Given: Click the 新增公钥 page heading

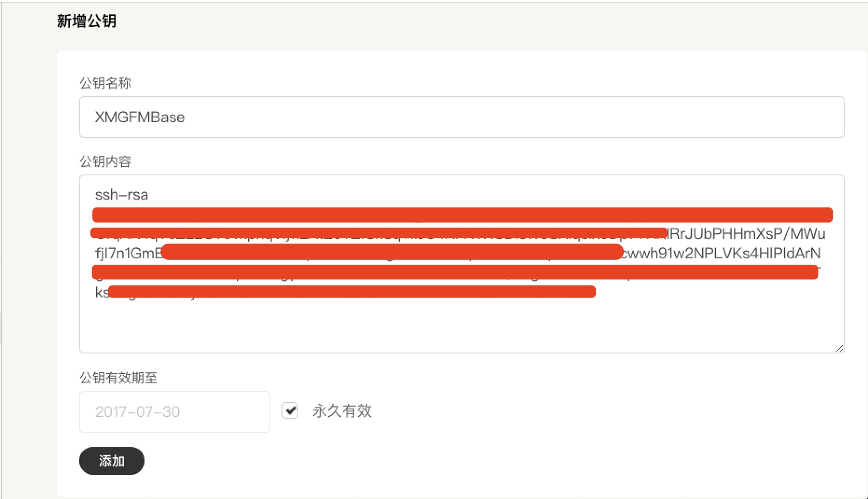Looking at the screenshot, I should tap(87, 21).
